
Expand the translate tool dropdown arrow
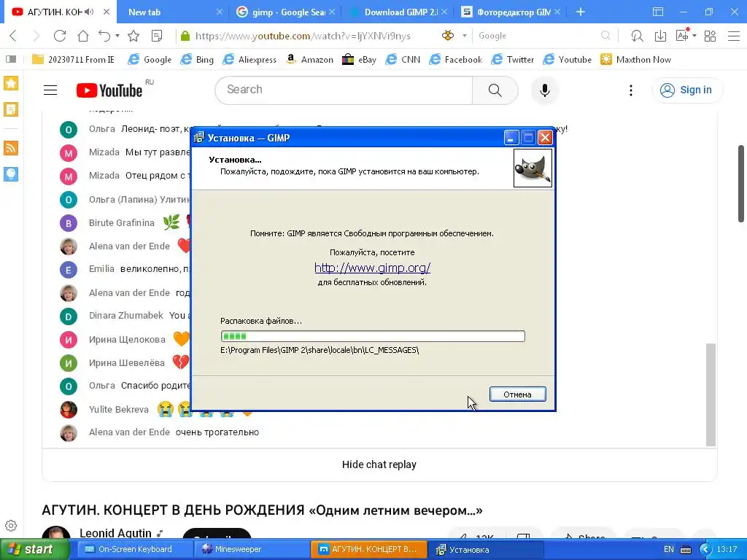[694, 36]
